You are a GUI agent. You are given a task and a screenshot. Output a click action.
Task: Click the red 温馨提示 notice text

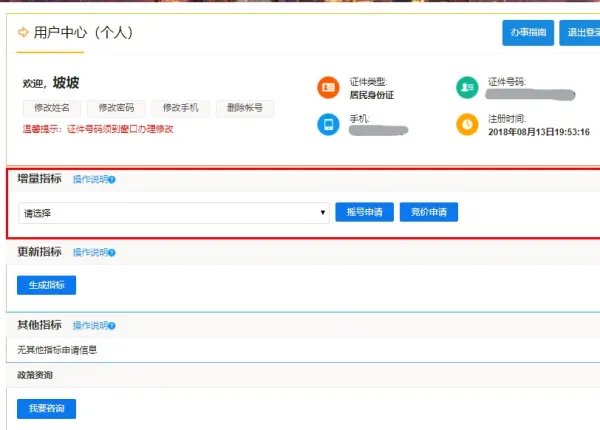[98, 129]
